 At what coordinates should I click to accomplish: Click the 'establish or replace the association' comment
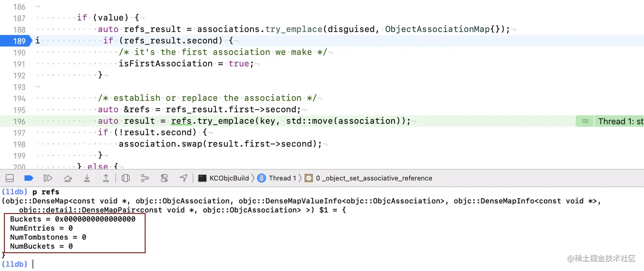[x=207, y=98]
